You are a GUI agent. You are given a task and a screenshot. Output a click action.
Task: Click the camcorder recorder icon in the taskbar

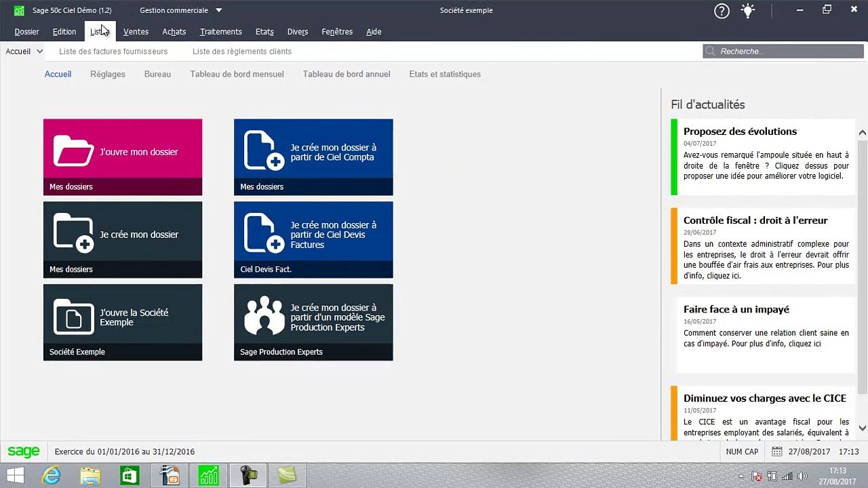click(248, 476)
